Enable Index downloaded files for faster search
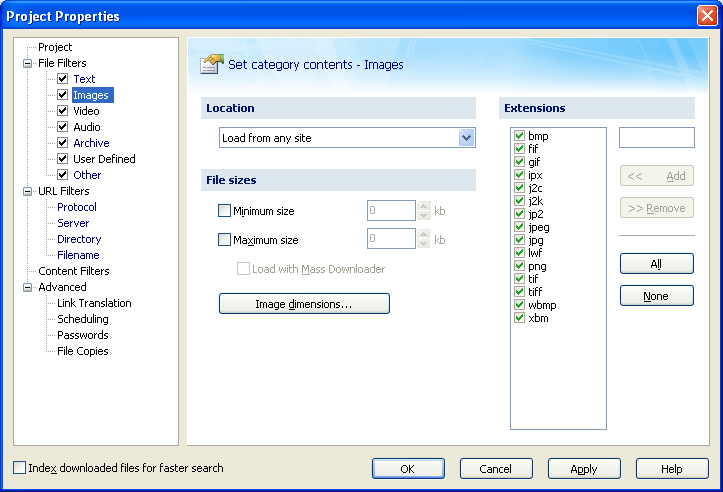 (19, 468)
